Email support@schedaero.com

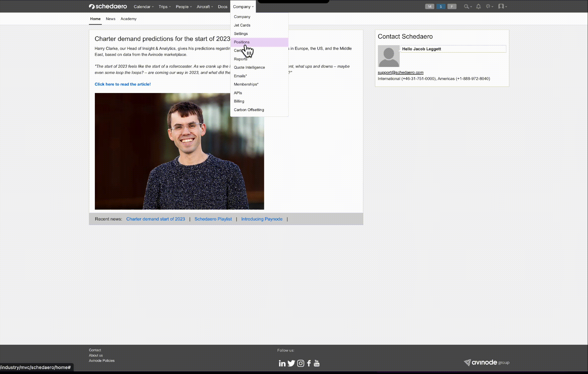(401, 72)
